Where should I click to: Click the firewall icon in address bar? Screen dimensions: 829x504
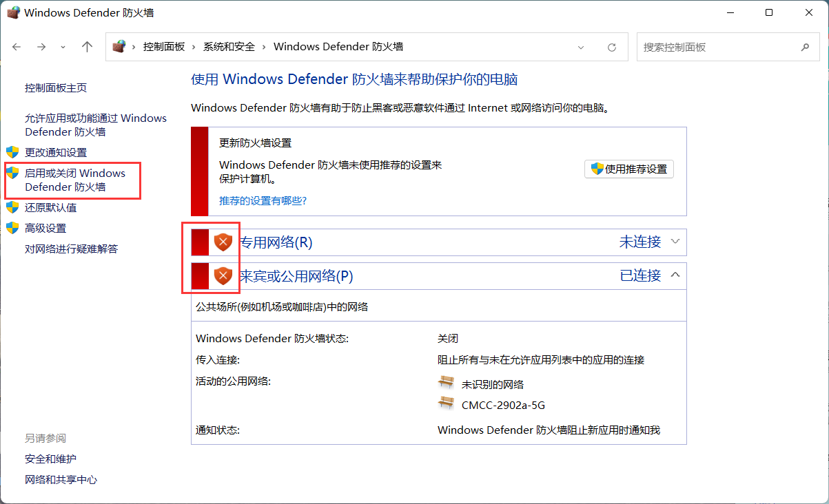(119, 47)
